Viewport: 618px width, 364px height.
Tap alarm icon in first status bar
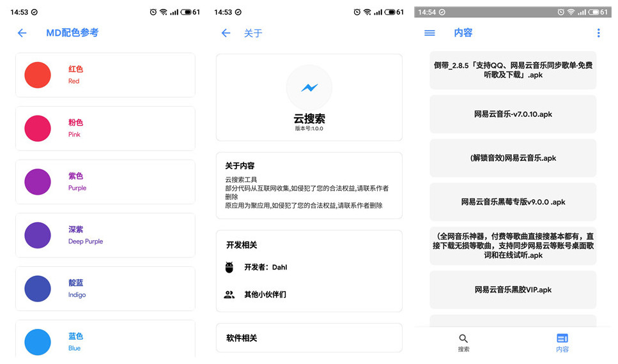[153, 12]
